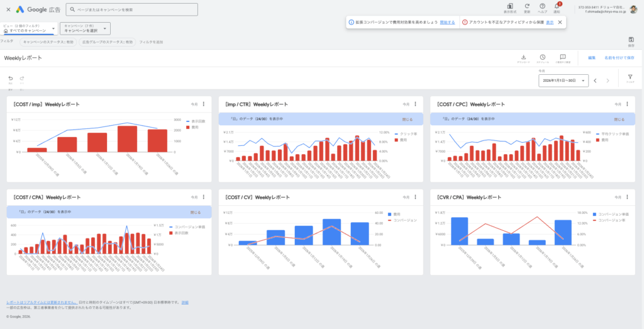Click the Download (ダウンロード) report icon
Viewport: 644px width, 329px height.
(523, 57)
